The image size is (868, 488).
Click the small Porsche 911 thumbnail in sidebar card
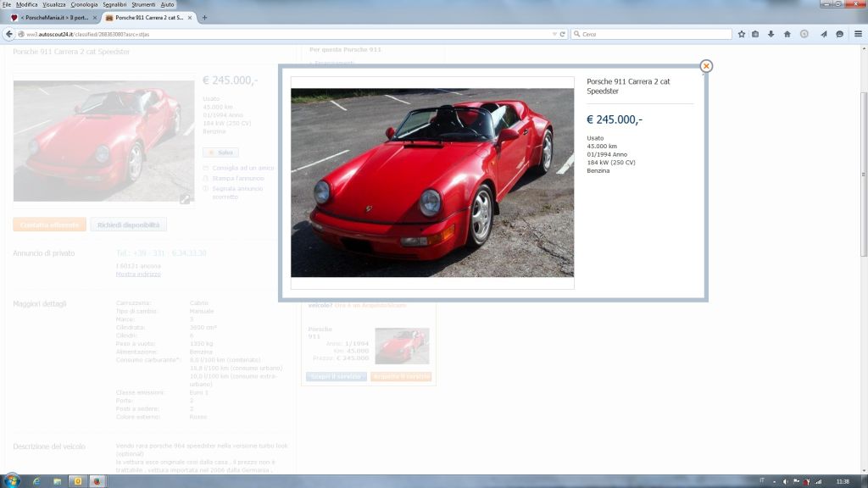402,346
